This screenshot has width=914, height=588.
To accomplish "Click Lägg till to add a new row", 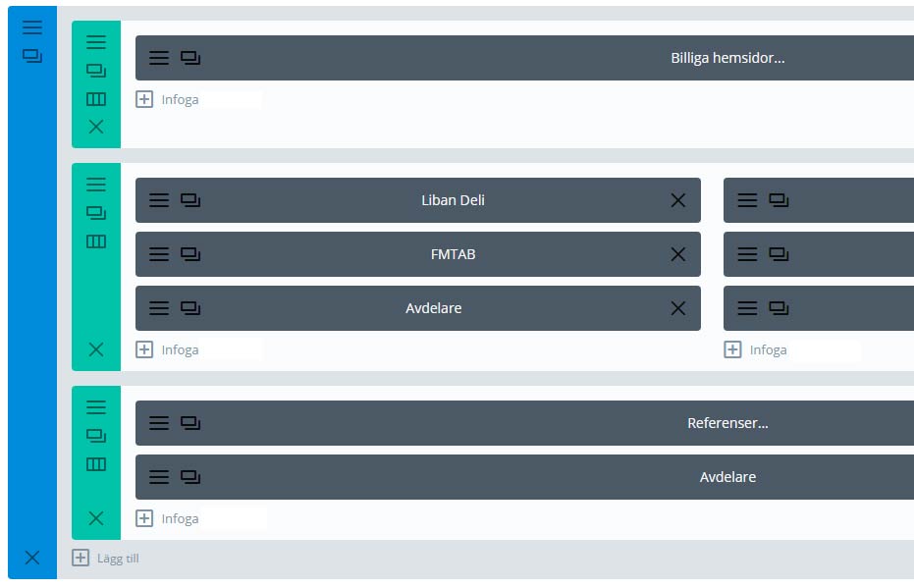I will (107, 559).
